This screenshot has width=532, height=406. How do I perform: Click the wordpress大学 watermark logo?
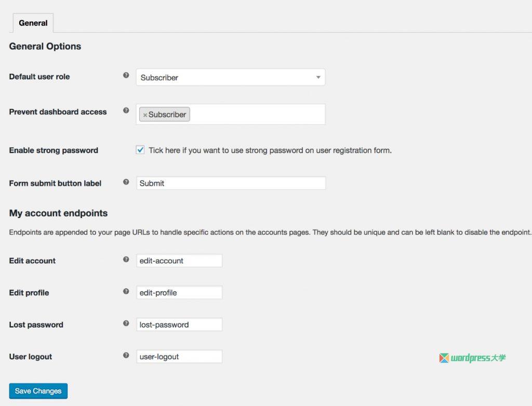pos(472,358)
